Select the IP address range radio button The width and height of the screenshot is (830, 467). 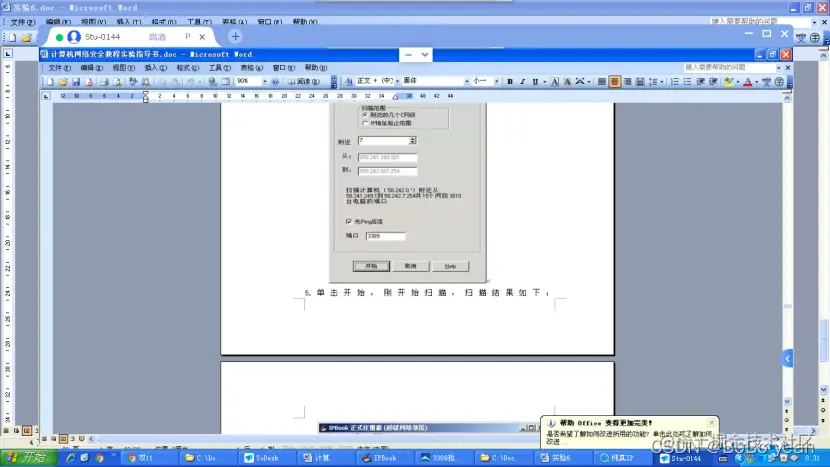point(365,123)
